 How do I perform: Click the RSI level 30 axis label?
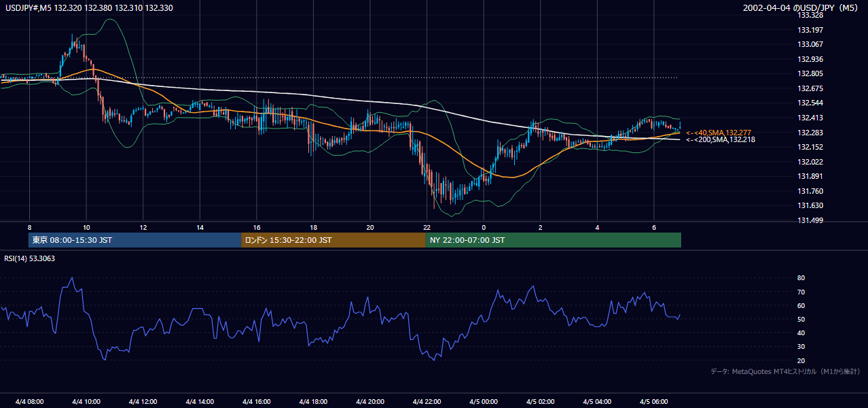[801, 347]
